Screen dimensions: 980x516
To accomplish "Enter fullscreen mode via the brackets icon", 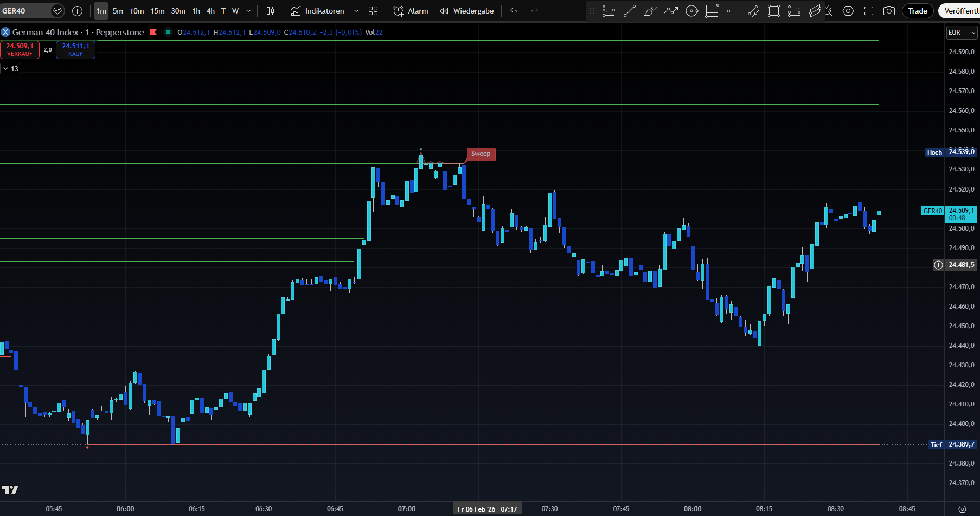I will (x=868, y=11).
